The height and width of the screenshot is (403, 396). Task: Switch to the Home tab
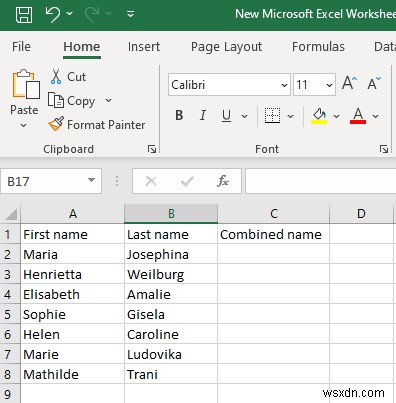click(82, 47)
